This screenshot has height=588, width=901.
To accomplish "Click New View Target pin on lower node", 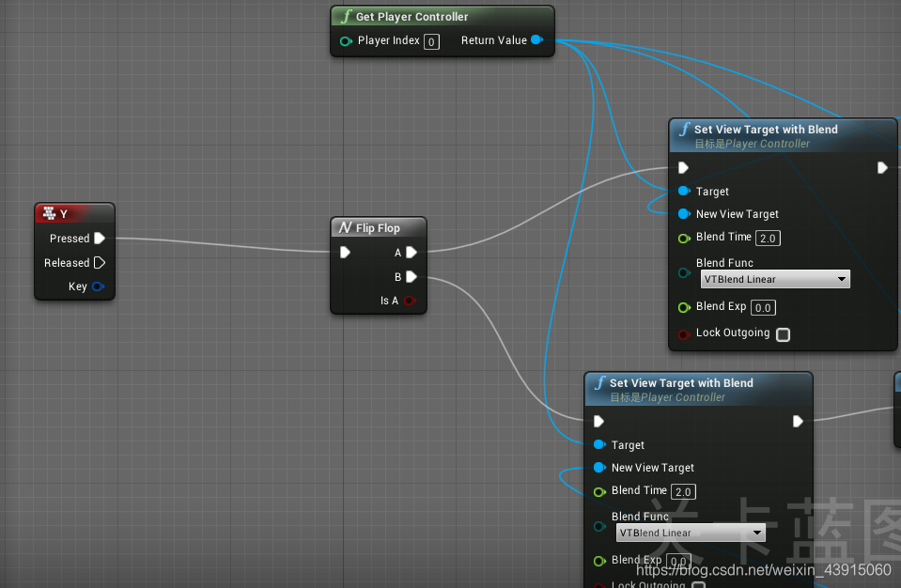I will pos(600,468).
